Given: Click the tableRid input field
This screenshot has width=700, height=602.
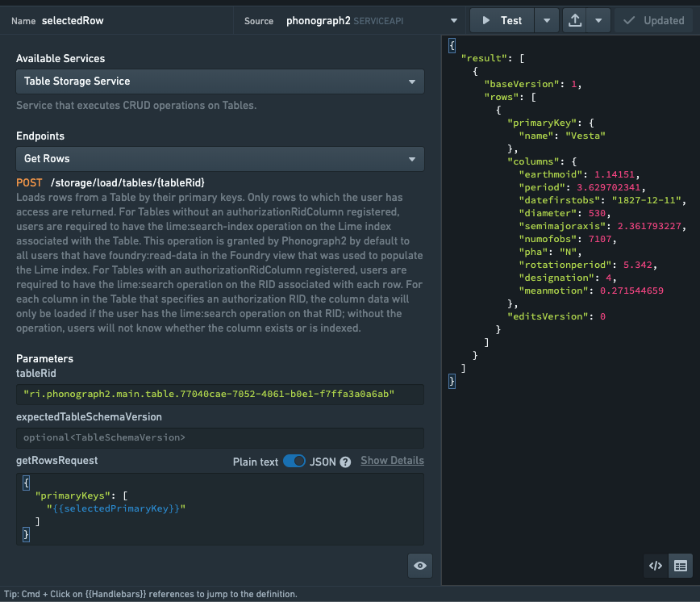Looking at the screenshot, I should pos(220,395).
